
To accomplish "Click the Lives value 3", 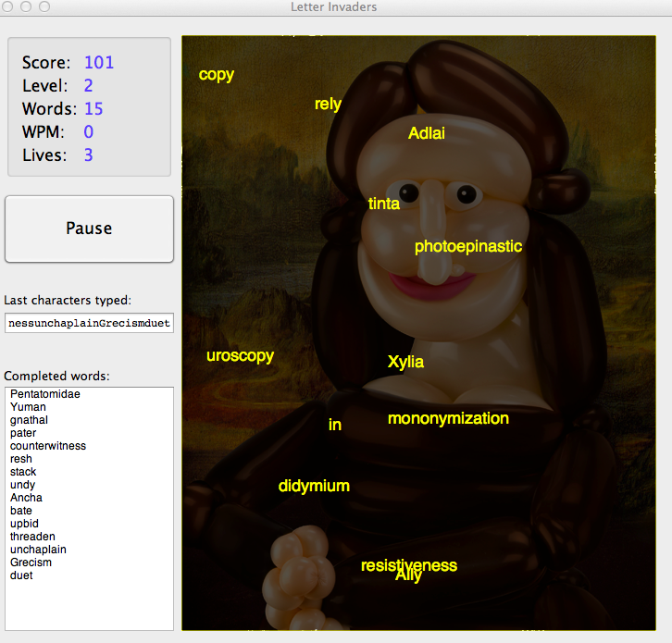I will click(x=88, y=155).
